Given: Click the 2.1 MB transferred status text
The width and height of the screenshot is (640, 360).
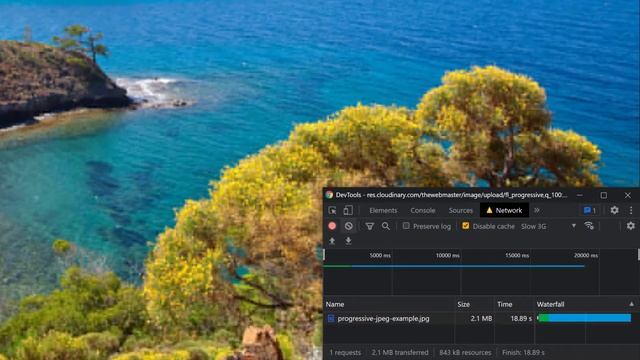Looking at the screenshot, I should coord(400,352).
